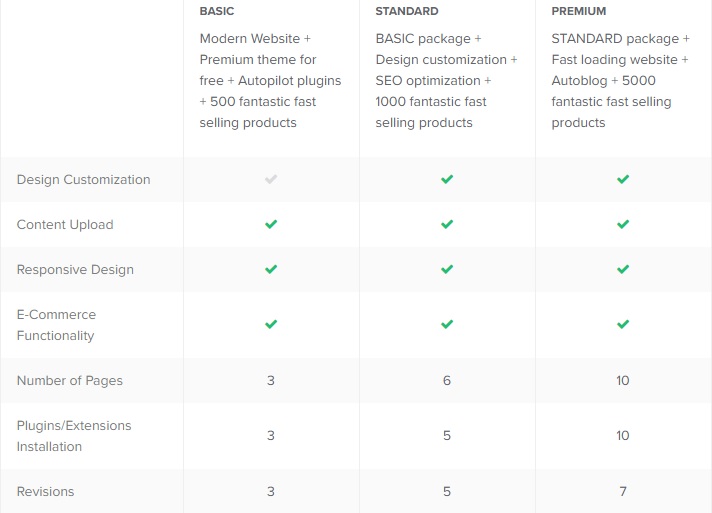The image size is (712, 513).
Task: Click the PREMIUM Responsive Design checkmark
Action: (623, 270)
